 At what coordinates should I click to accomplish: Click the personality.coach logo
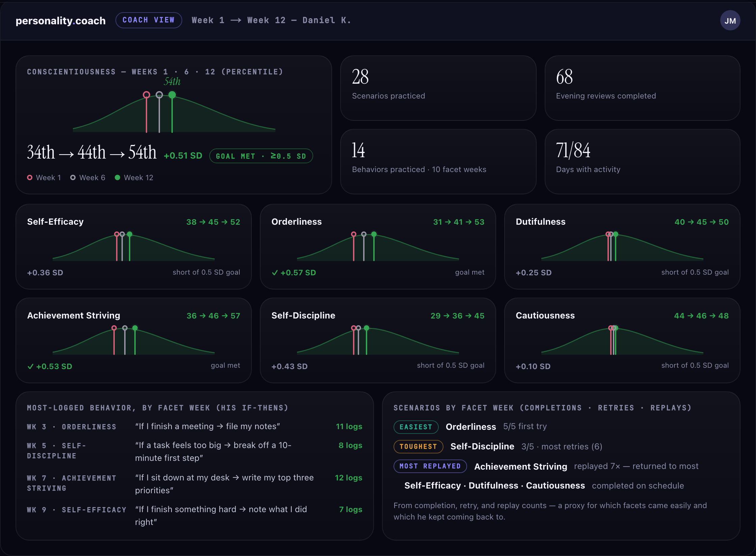click(x=61, y=21)
